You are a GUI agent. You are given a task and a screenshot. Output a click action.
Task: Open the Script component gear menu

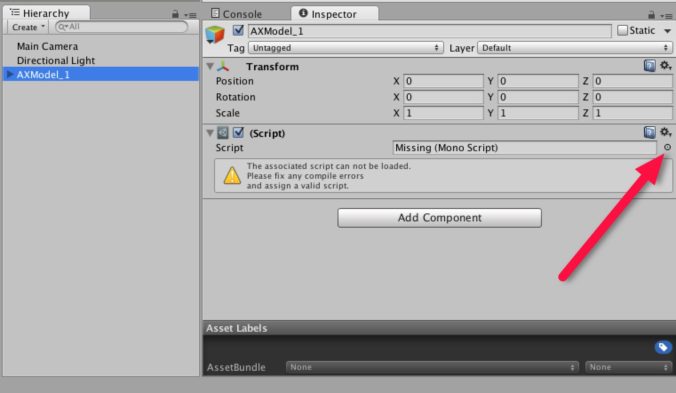(666, 132)
